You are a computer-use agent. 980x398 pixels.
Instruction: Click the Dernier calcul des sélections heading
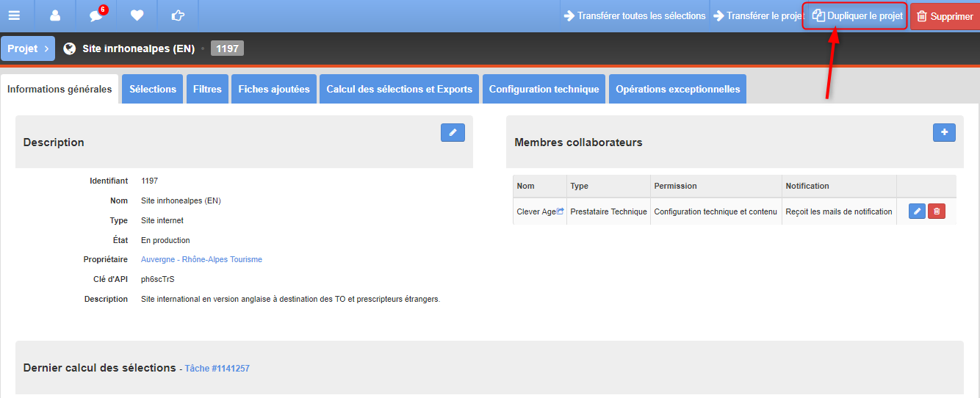point(99,368)
